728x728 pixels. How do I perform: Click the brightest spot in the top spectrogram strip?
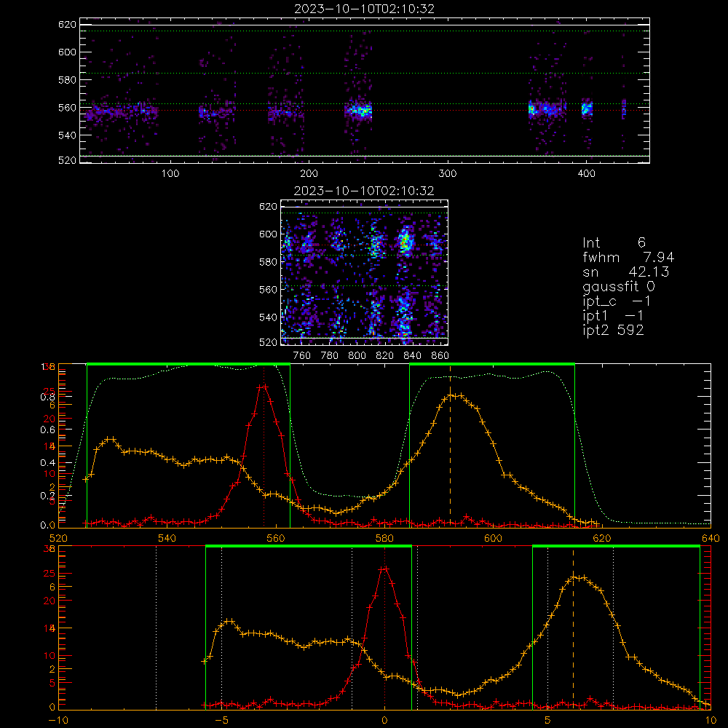coord(363,111)
